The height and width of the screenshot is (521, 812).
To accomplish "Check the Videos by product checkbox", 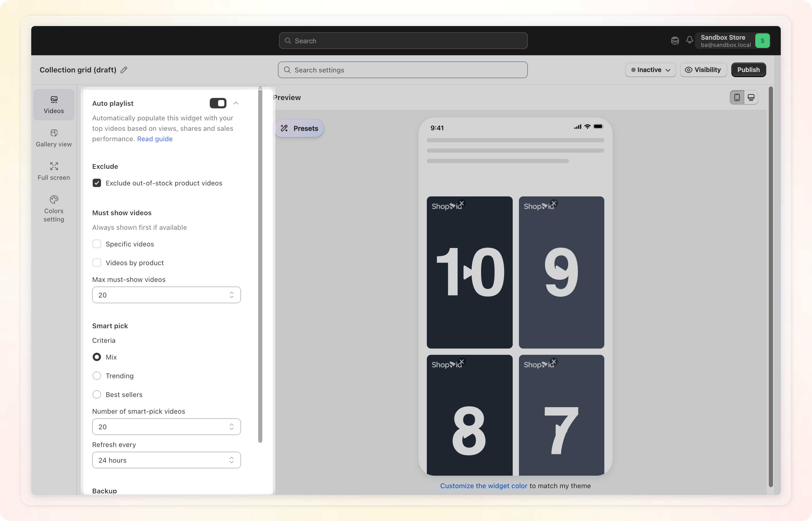I will point(97,263).
